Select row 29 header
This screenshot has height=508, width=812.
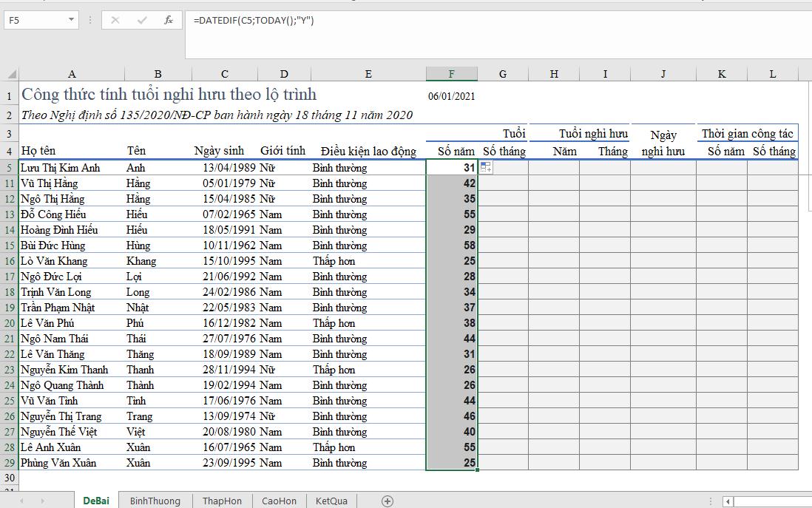coord(10,463)
